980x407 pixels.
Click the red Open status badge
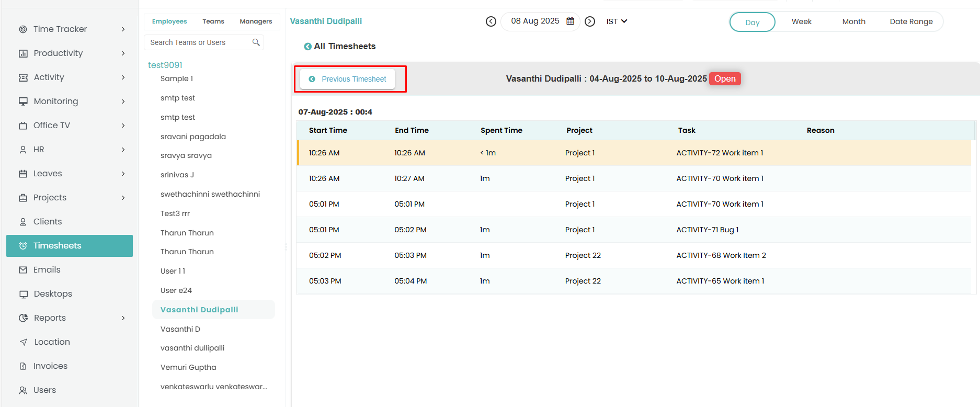pyautogui.click(x=725, y=78)
